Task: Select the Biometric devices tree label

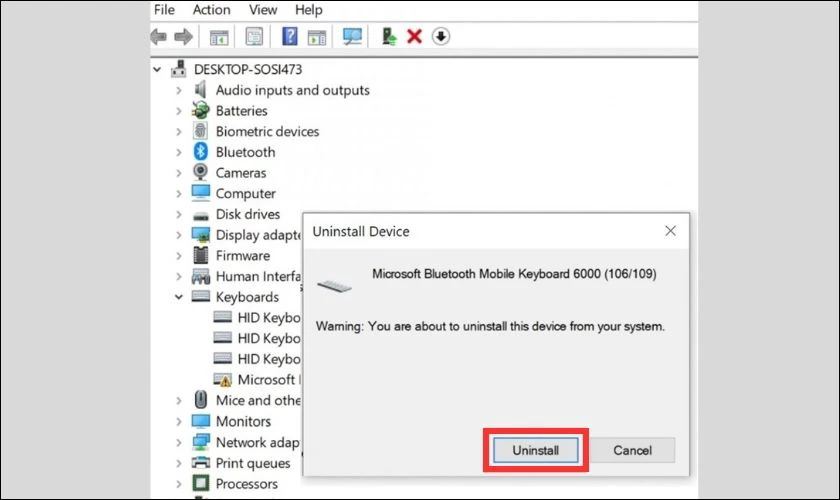Action: click(267, 131)
